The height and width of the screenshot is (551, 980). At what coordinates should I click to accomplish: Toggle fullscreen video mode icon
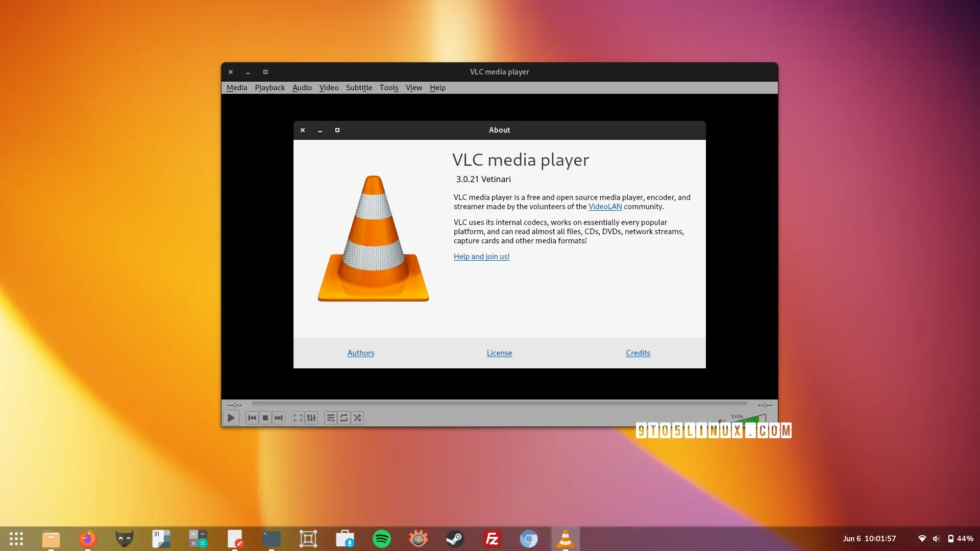(298, 418)
